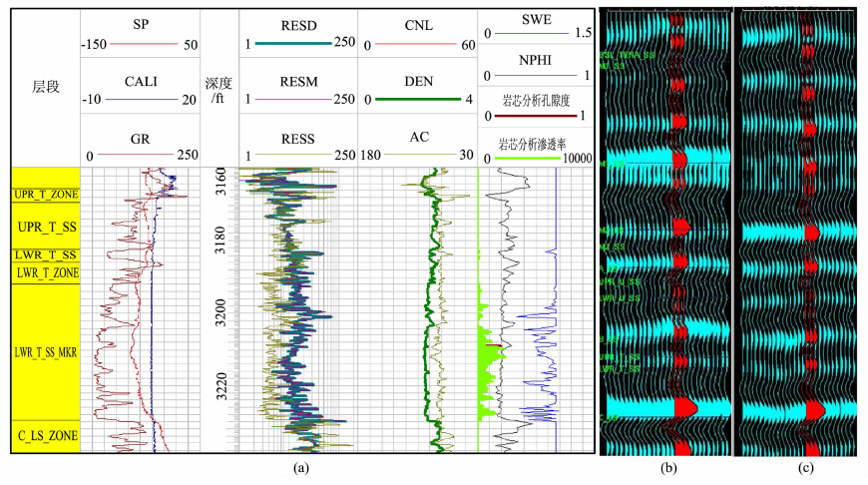Select the UPR_T_SS layer interval
The image size is (868, 485).
pos(45,226)
